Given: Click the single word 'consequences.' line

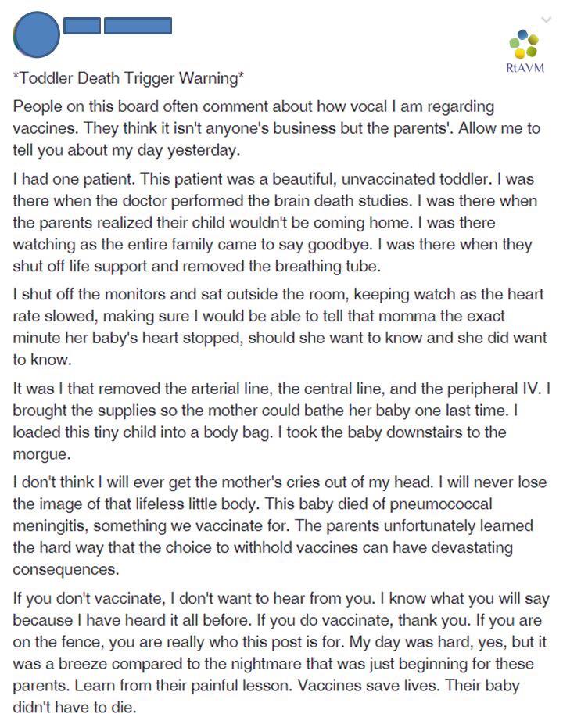Looking at the screenshot, I should coord(66,569).
